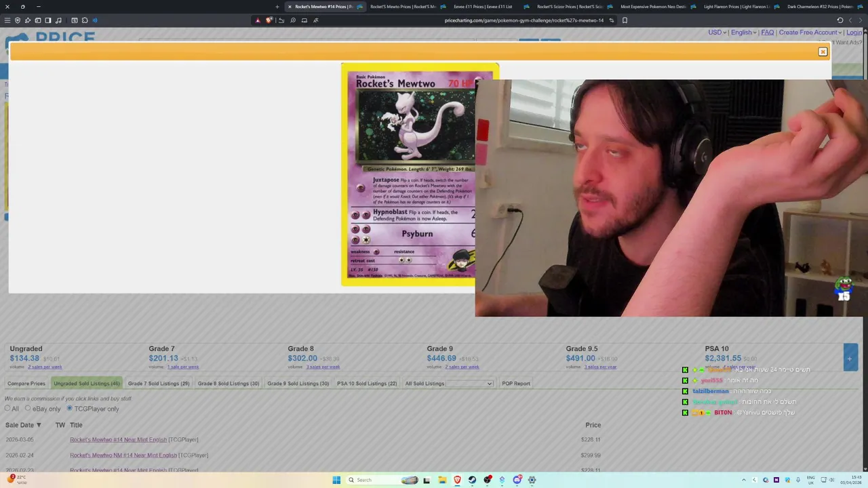Open a new browser tab
868x488 pixels.
[x=277, y=7]
